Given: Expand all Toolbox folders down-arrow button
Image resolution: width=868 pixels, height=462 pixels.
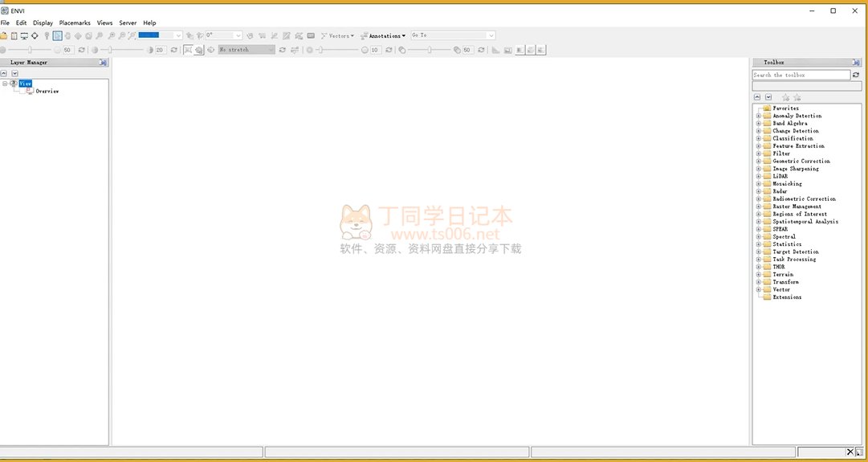Looking at the screenshot, I should coord(768,97).
